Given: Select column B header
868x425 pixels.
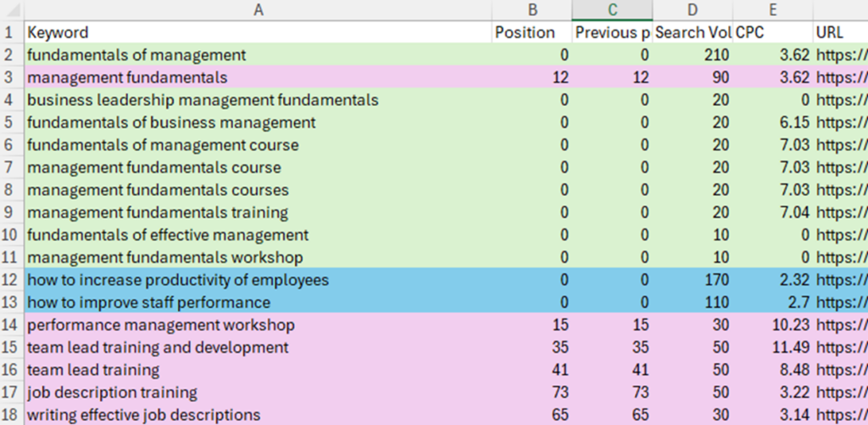Looking at the screenshot, I should click(x=531, y=9).
